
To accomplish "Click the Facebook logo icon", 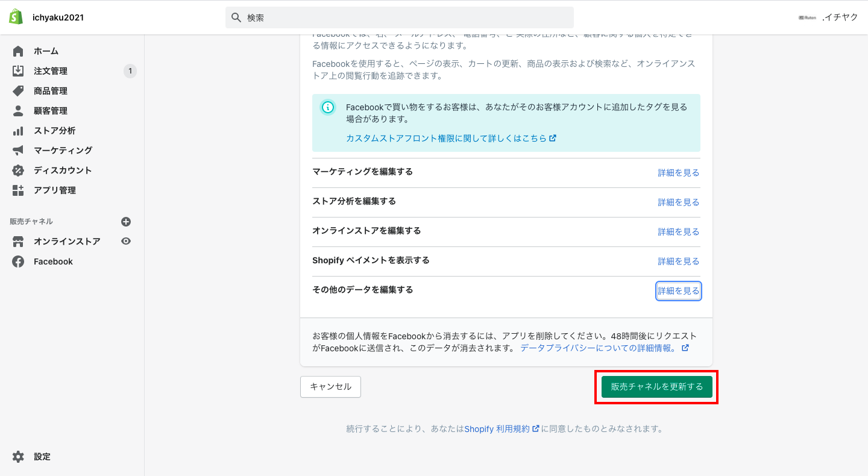I will pos(18,261).
